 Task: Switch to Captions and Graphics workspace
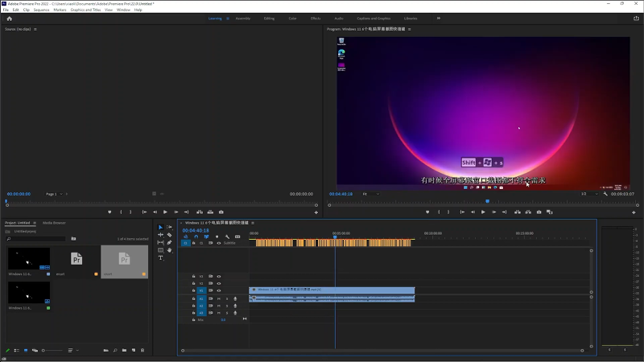coord(374,19)
